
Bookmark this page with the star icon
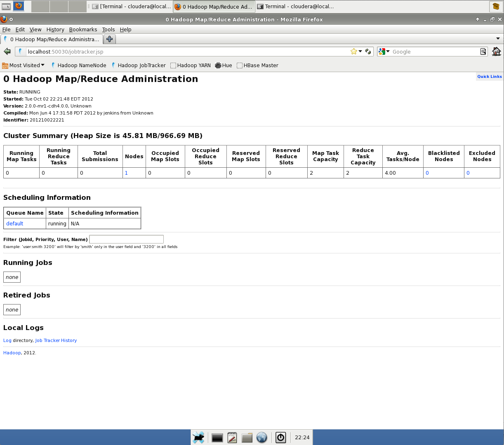[353, 52]
